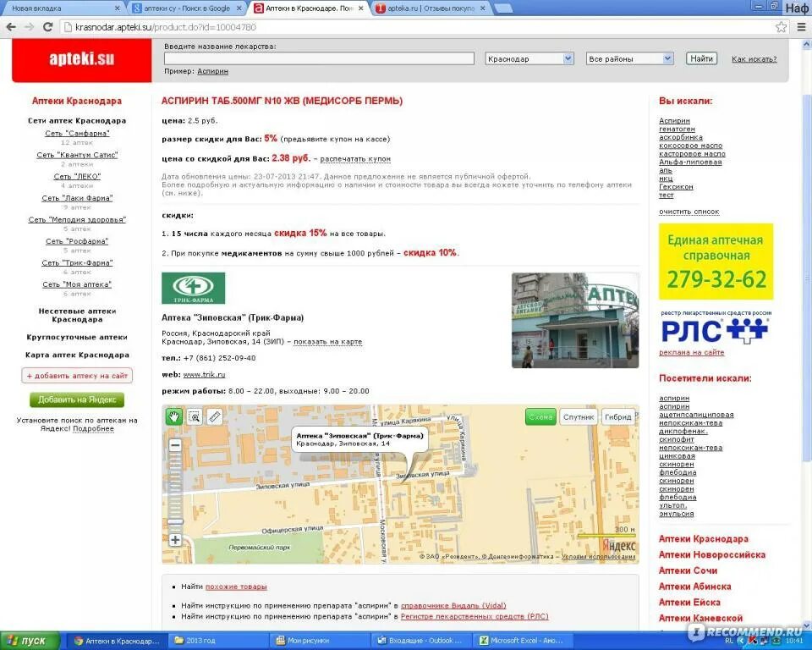812x650 pixels.
Task: Click the pharmacy building photo
Action: tap(575, 320)
